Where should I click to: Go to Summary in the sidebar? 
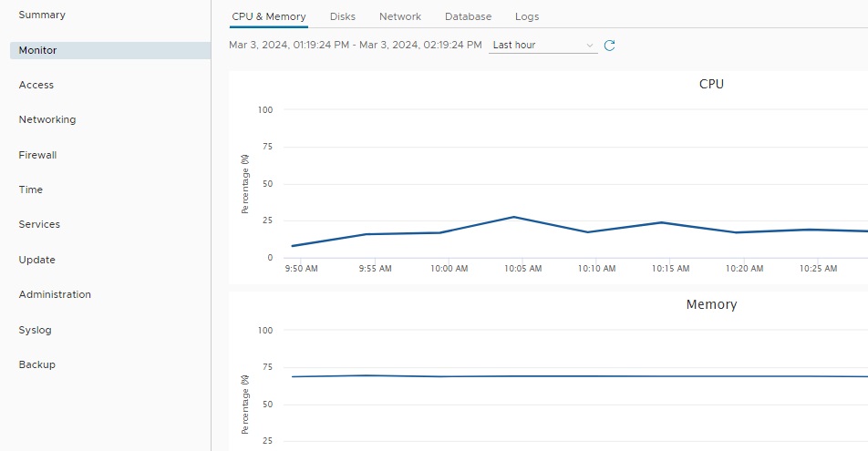point(42,15)
